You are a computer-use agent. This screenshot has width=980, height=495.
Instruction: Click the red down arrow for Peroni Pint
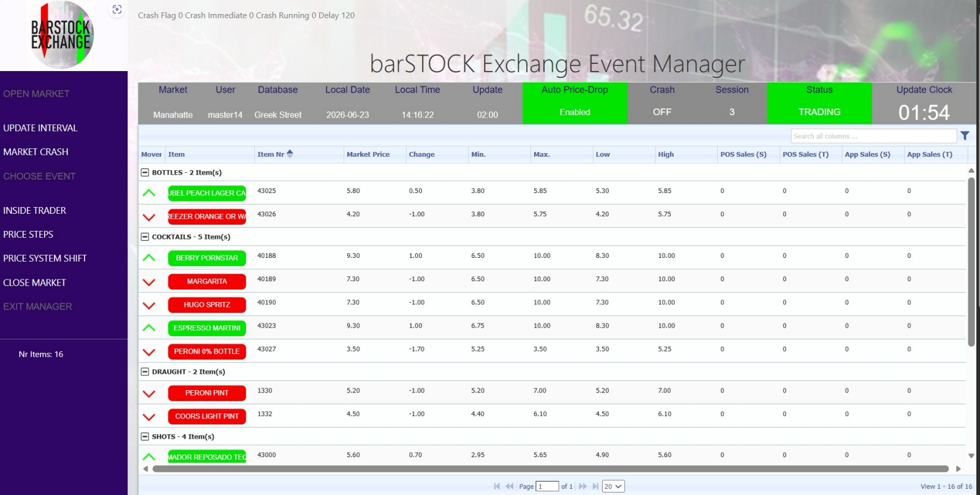tap(149, 393)
